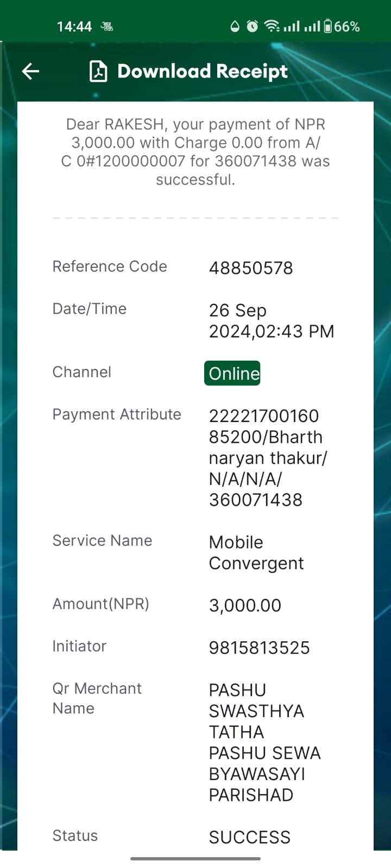Image resolution: width=391 pixels, height=868 pixels.
Task: Tap the SUCCESS status value
Action: [x=250, y=837]
